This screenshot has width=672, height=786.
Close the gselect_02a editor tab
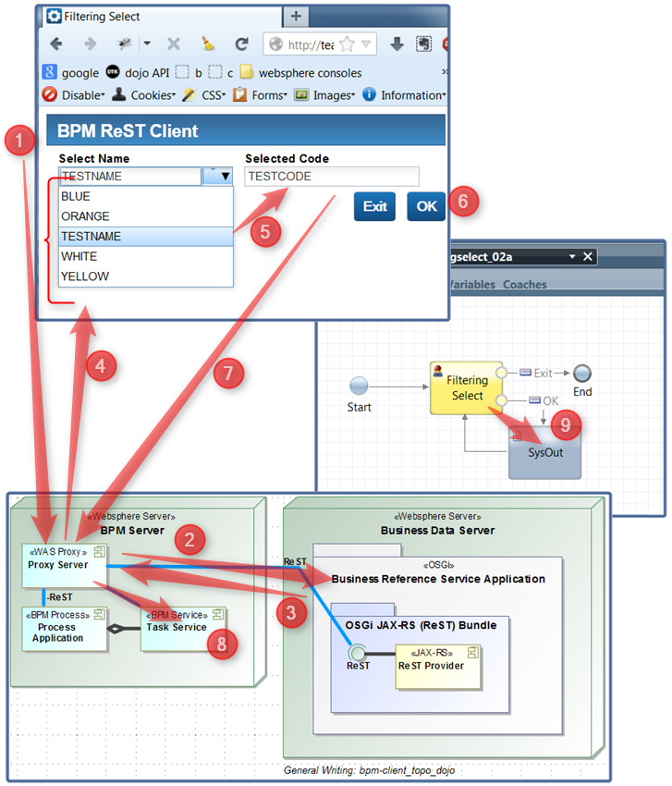[588, 257]
